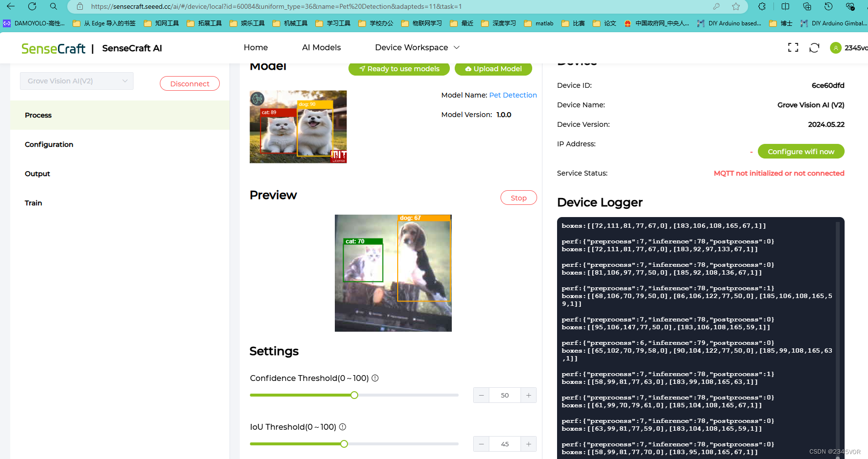
Task: Open AI Models menu
Action: (x=321, y=47)
